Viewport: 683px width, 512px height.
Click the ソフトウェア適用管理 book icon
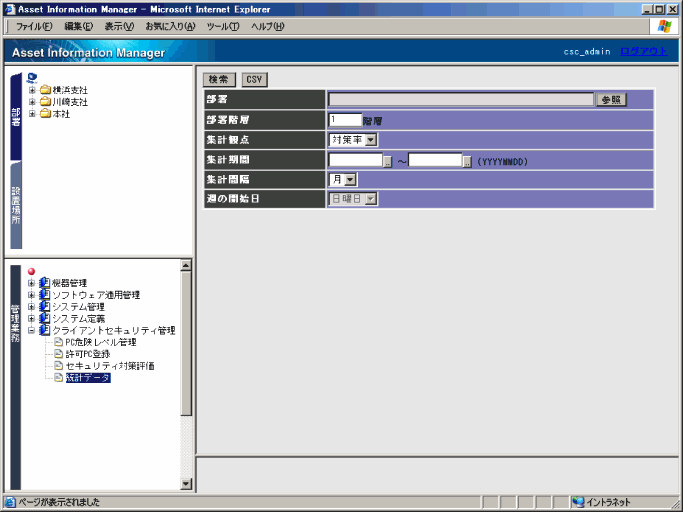(x=44, y=295)
